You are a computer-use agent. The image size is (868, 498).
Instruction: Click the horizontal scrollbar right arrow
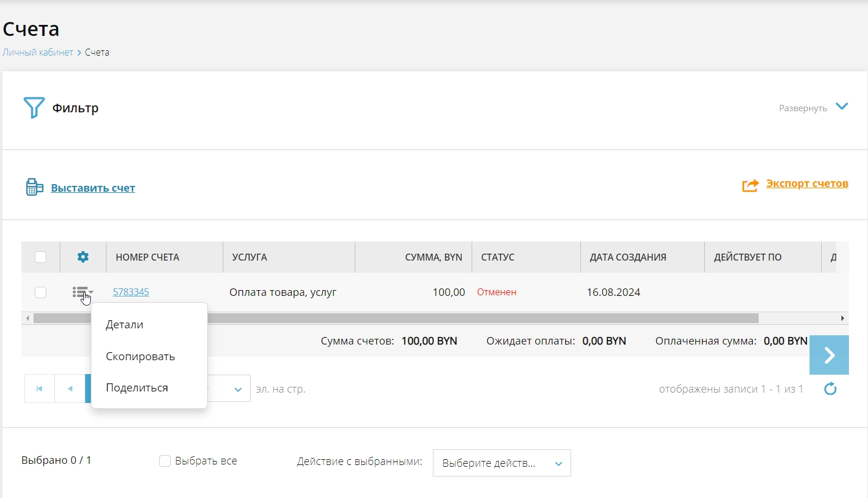843,318
